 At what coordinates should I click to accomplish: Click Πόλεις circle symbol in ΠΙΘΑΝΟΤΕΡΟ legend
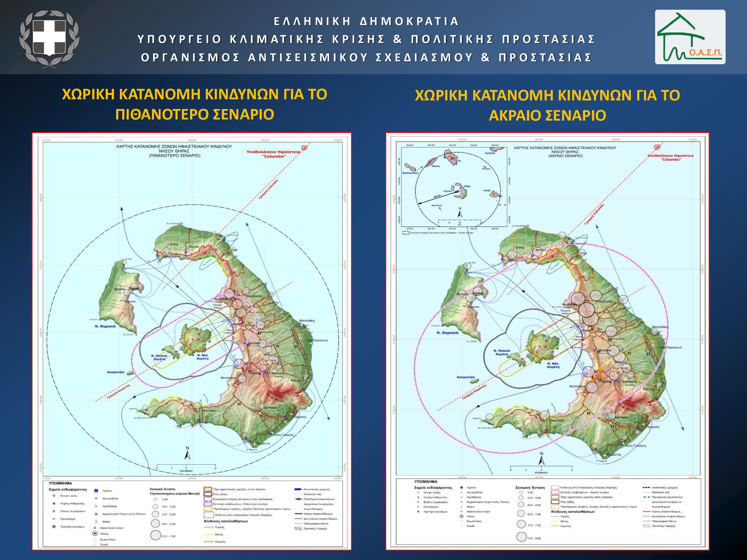pos(95,533)
